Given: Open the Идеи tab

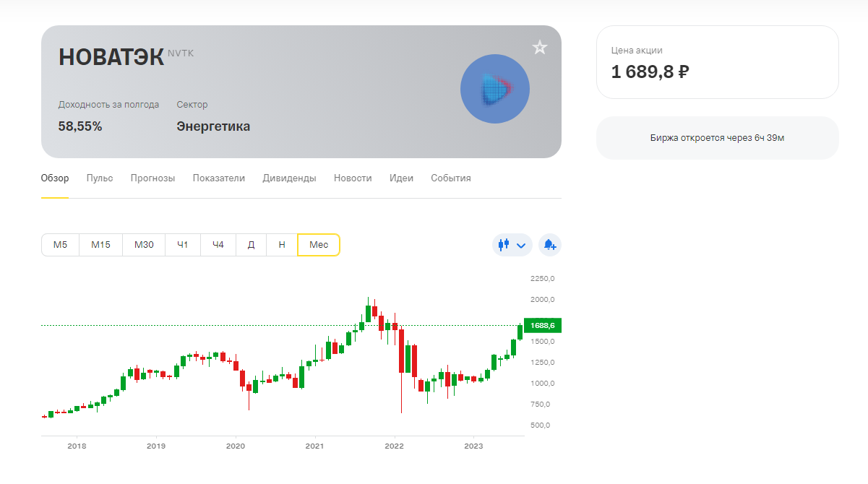Looking at the screenshot, I should click(x=401, y=178).
